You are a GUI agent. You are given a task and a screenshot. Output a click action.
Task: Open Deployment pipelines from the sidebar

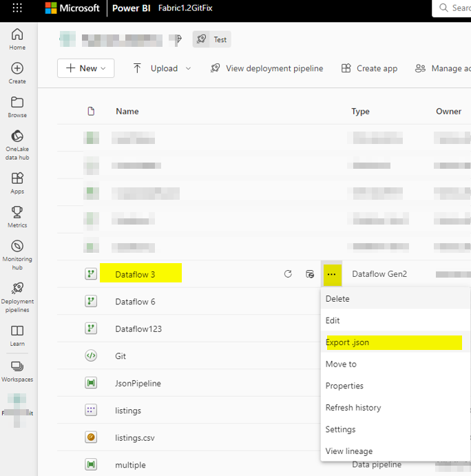coord(17,297)
